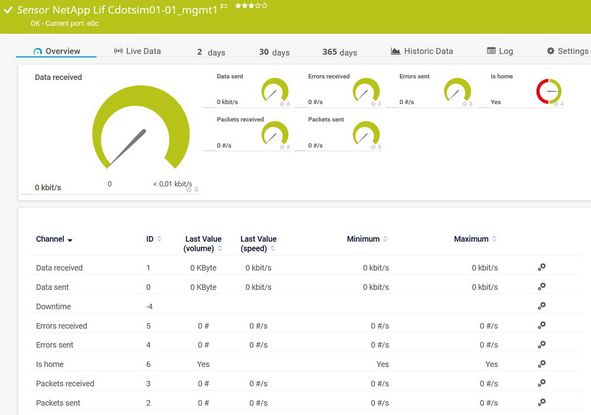Edit channel settings for Downtime row
This screenshot has height=415, width=591.
[x=542, y=306]
